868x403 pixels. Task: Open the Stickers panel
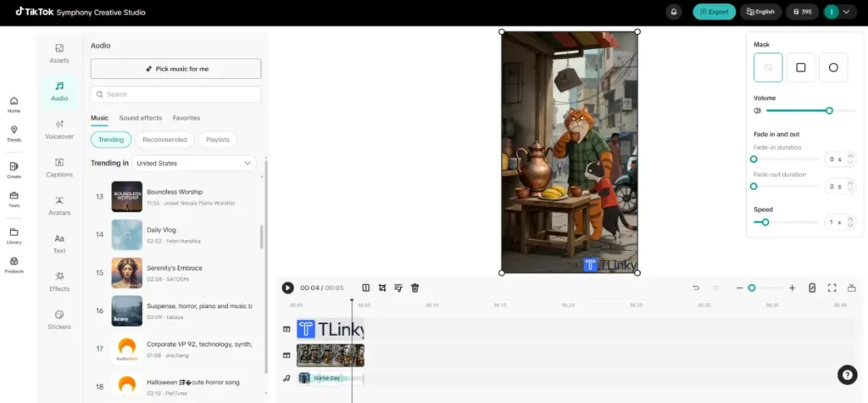(59, 320)
